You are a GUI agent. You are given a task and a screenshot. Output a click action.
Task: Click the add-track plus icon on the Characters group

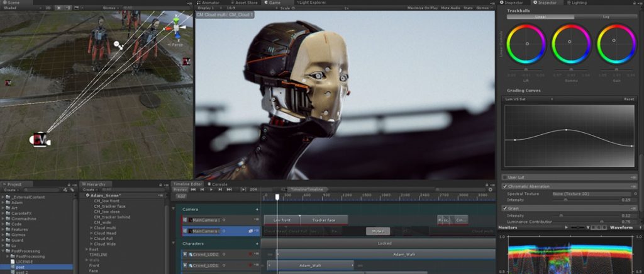[257, 244]
